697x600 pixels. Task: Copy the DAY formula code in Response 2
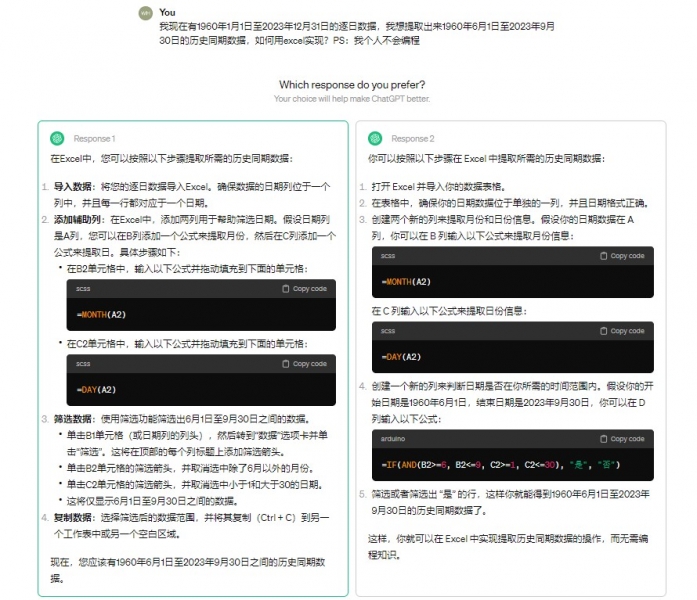tap(621, 331)
